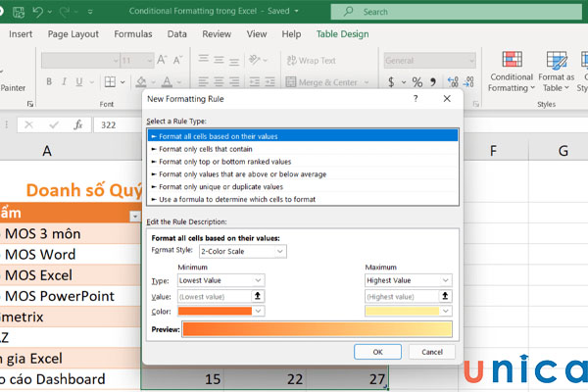588x392 pixels.
Task: Open the Conditional Formatting ribbon icon
Action: (x=511, y=61)
